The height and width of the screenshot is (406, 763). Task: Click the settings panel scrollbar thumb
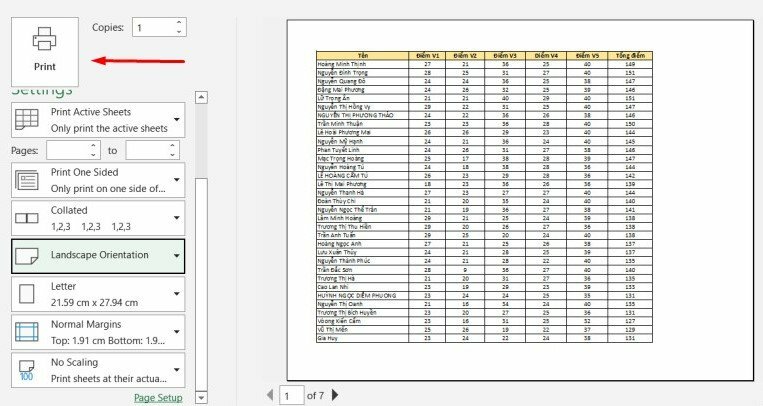pos(201,284)
